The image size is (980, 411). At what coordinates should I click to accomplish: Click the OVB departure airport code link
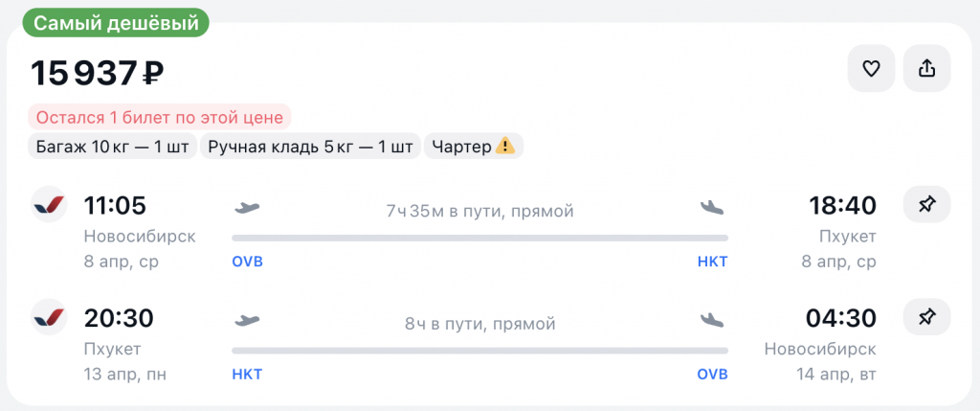click(247, 262)
